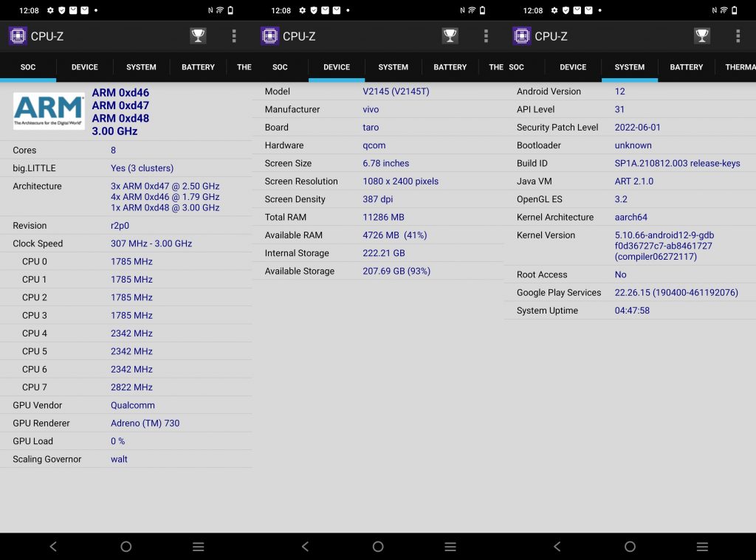Tap Home navigation button in left panel
This screenshot has width=756, height=560.
(126, 546)
